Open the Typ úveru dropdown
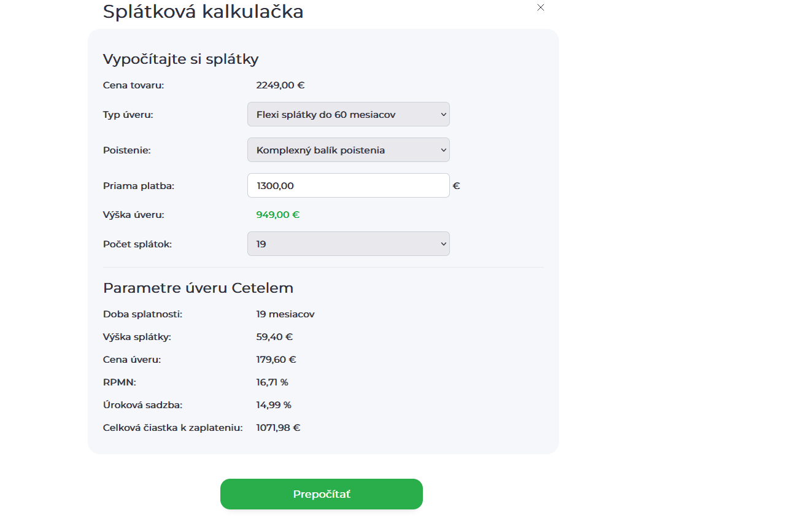The image size is (812, 526). [x=348, y=115]
